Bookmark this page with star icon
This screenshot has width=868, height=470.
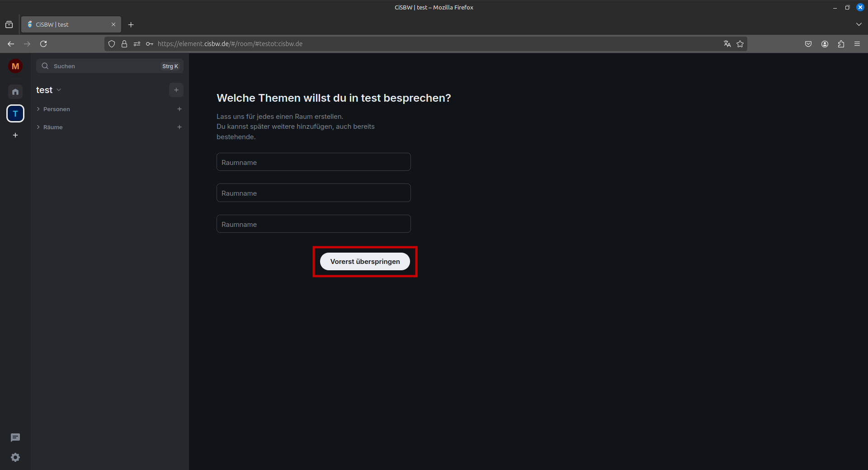(740, 44)
